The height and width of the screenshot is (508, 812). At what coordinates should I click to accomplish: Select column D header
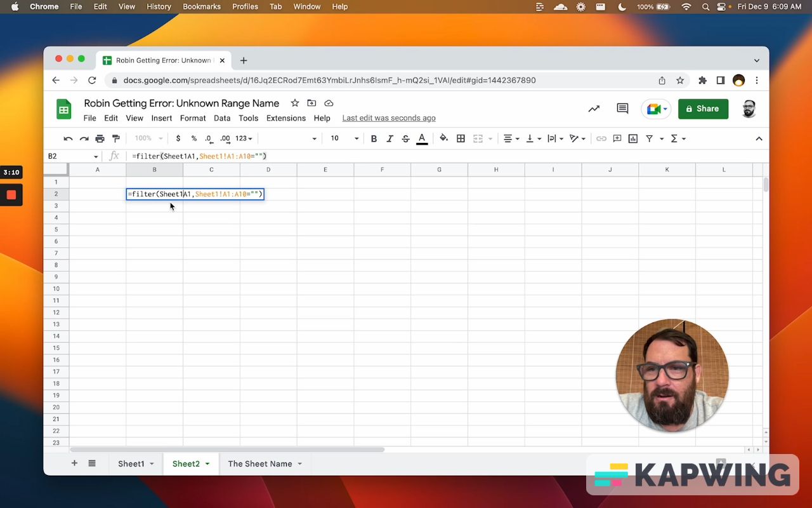268,170
